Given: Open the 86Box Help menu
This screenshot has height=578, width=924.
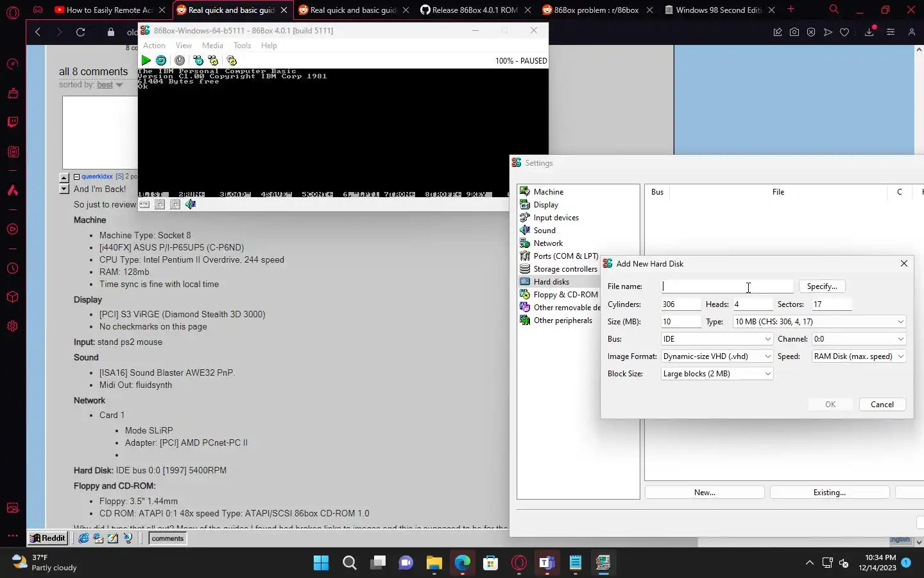Looking at the screenshot, I should [269, 46].
